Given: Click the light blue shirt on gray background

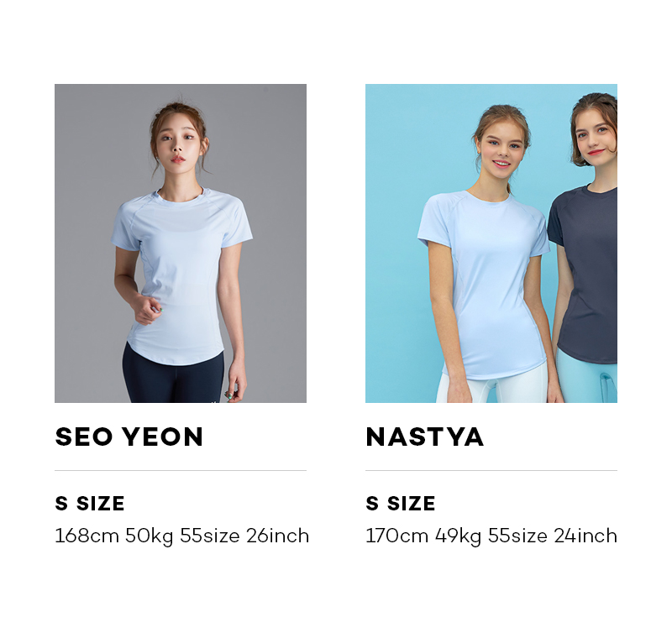Looking at the screenshot, I should click(180, 274).
